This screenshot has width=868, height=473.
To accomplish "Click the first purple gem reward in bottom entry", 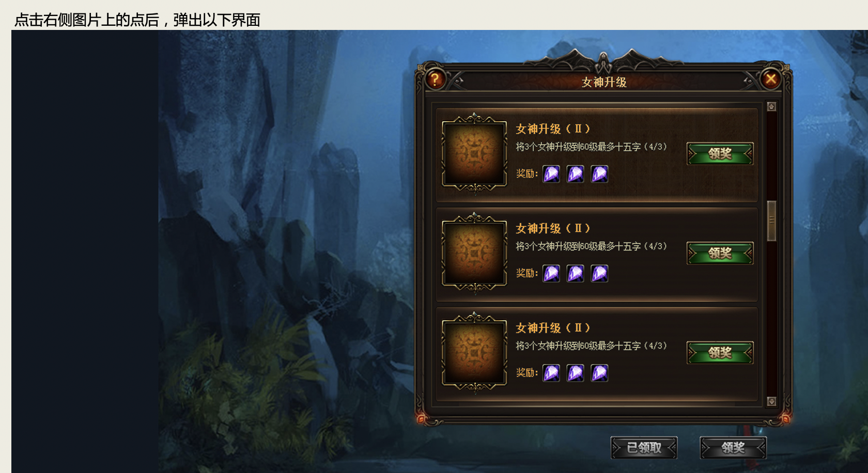I will 551,373.
